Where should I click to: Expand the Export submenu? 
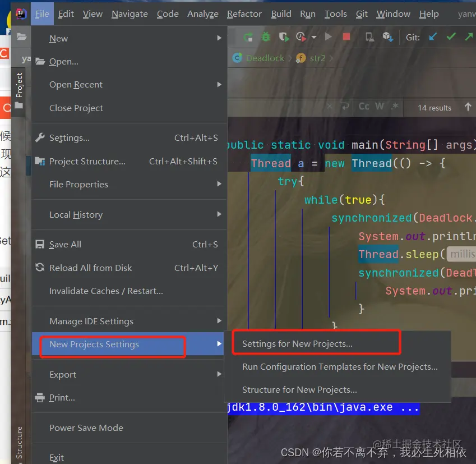(130, 374)
